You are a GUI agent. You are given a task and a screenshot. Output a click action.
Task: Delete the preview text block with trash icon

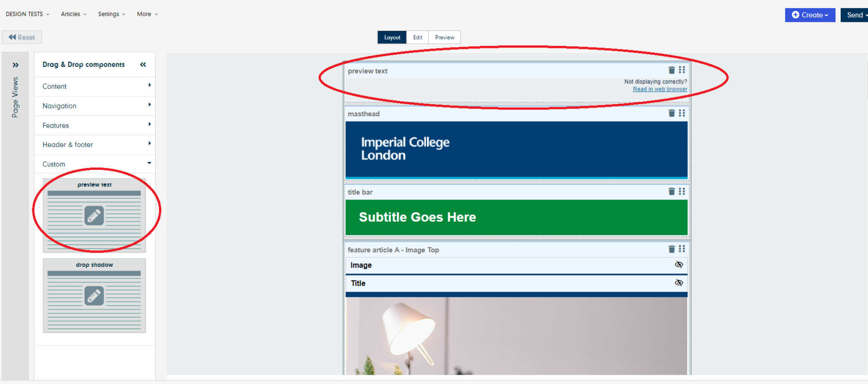[671, 70]
